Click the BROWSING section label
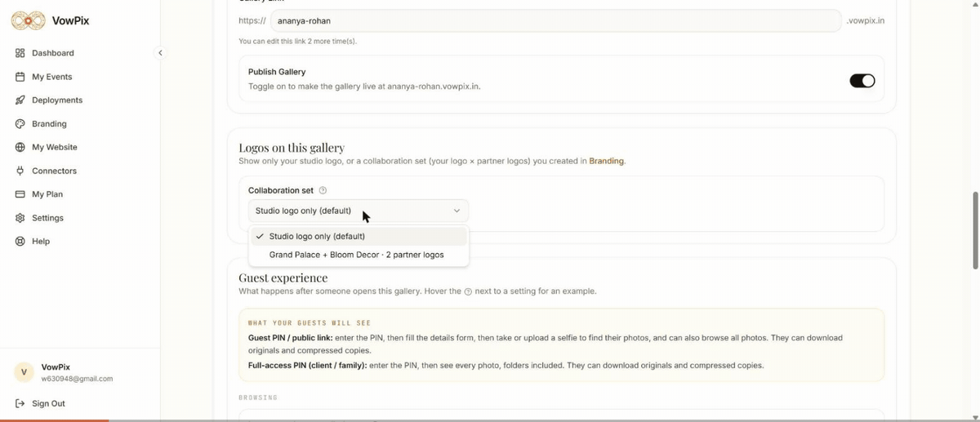This screenshot has width=980, height=422. pos(258,398)
